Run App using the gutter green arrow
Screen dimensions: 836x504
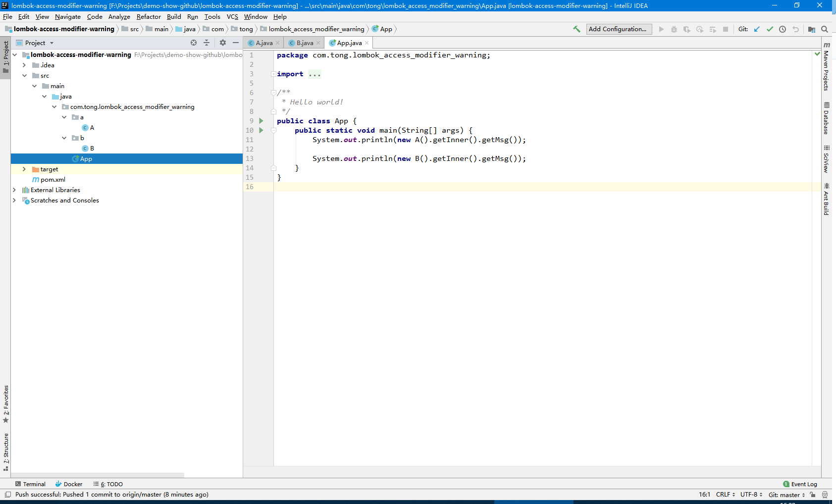(x=261, y=121)
